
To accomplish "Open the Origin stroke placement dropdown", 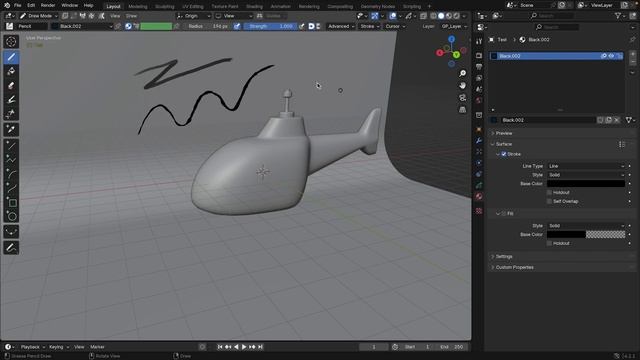I will (x=194, y=16).
